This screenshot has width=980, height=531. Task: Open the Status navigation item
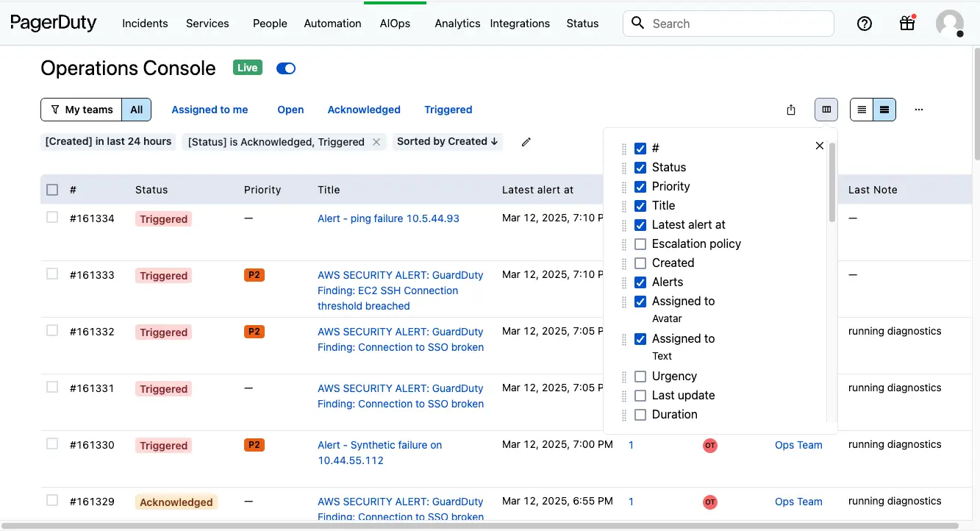click(x=582, y=24)
